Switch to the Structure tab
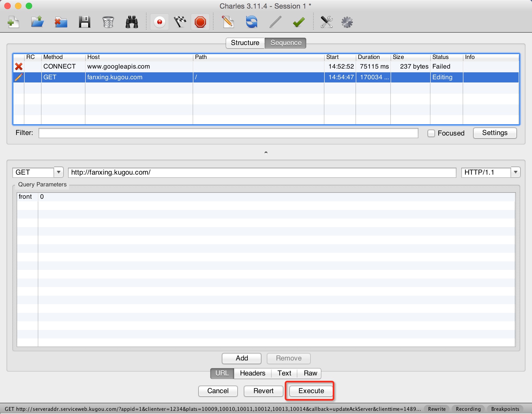 [x=245, y=43]
